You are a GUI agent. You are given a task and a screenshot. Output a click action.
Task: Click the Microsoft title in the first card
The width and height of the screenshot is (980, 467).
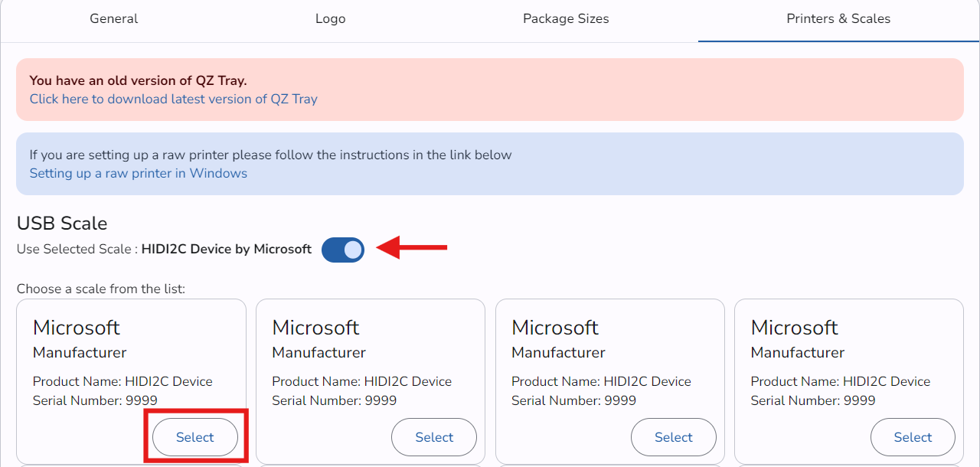[x=77, y=328]
